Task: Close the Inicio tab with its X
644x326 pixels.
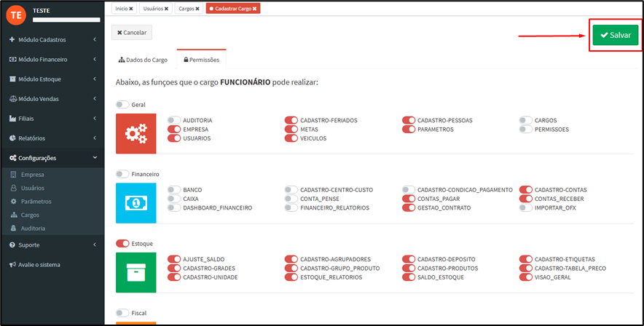Action: 131,9
